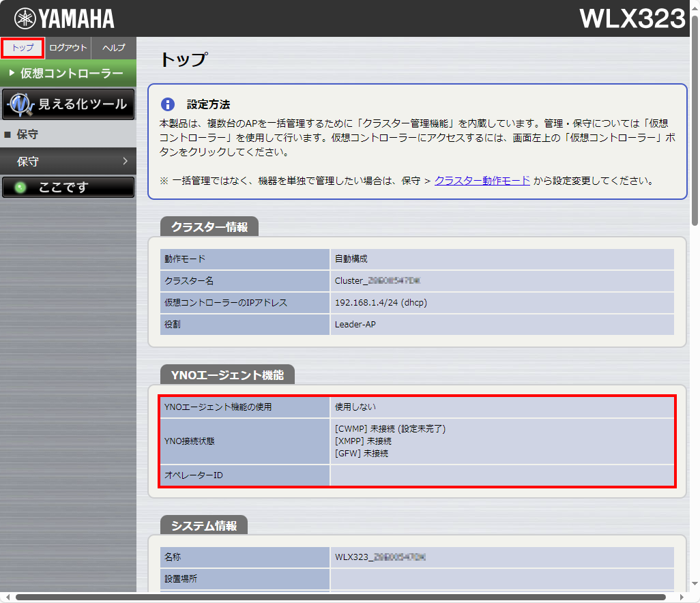
Task: Expand the 保守 menu with the chevron
Action: pyautogui.click(x=125, y=162)
